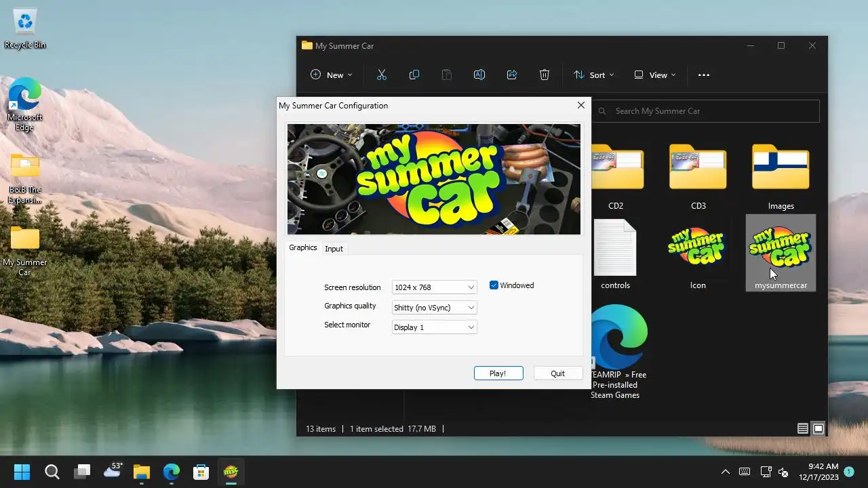Click the network tray icon
This screenshot has height=488, width=868.
pos(766,472)
